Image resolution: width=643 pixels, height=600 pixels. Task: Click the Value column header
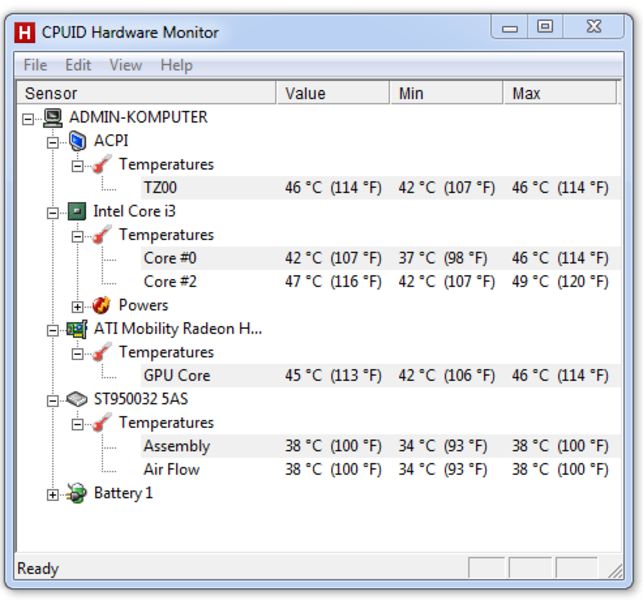[x=333, y=93]
